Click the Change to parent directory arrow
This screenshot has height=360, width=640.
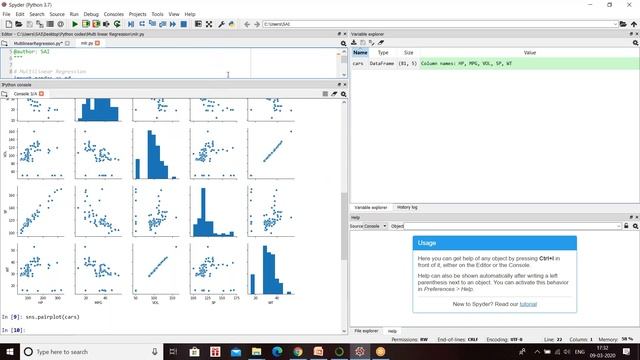pos(634,24)
